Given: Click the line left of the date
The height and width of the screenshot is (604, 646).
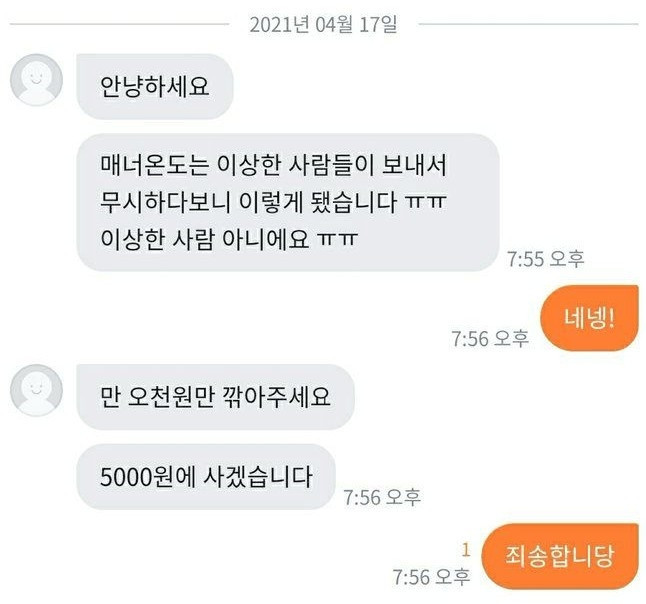Looking at the screenshot, I should pos(119,24).
